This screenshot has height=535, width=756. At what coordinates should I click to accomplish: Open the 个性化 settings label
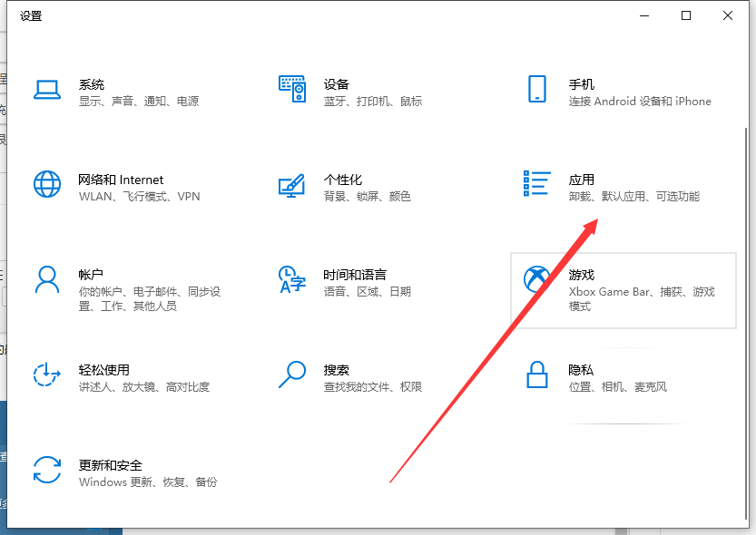coord(342,180)
